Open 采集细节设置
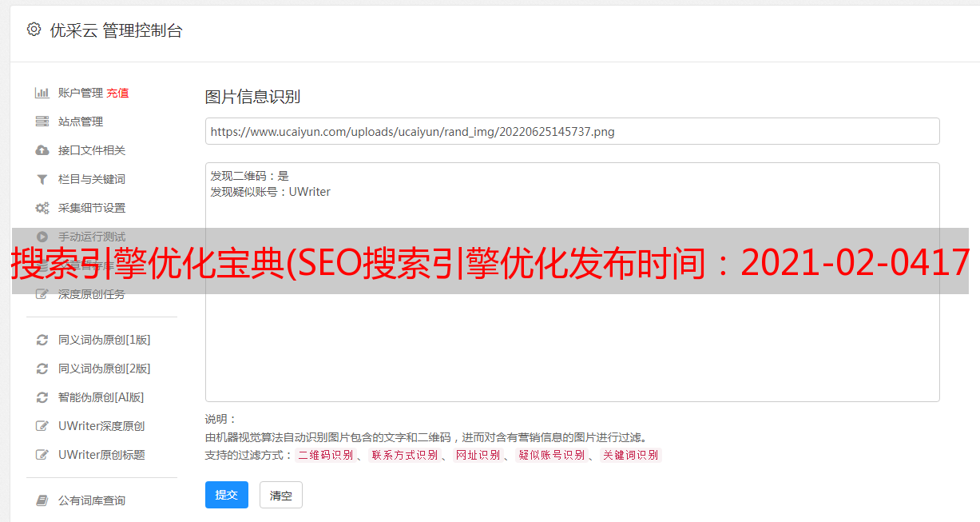The width and height of the screenshot is (980, 522). pos(92,208)
